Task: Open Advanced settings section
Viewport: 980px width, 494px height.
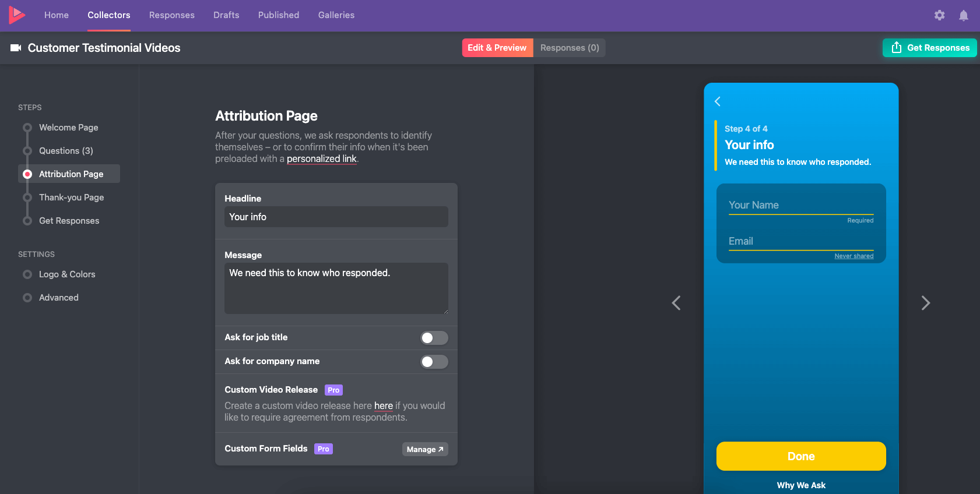Action: pos(58,298)
